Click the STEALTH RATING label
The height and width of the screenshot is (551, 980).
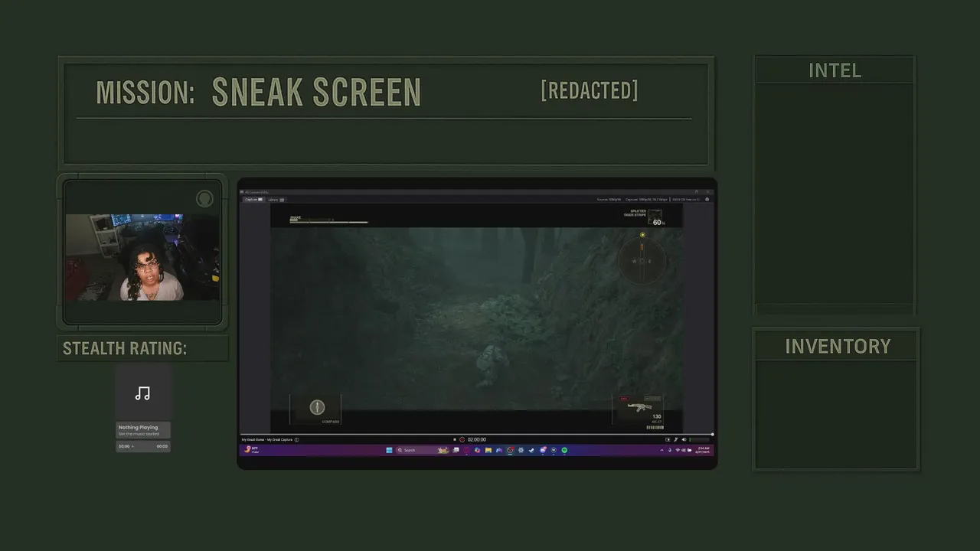coord(125,348)
